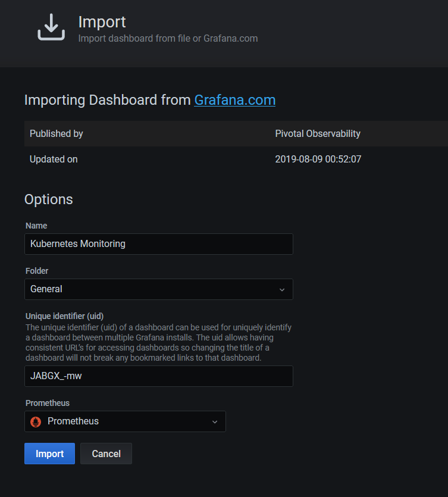Click the Pivotal Observability publisher text
The image size is (448, 497).
(318, 133)
